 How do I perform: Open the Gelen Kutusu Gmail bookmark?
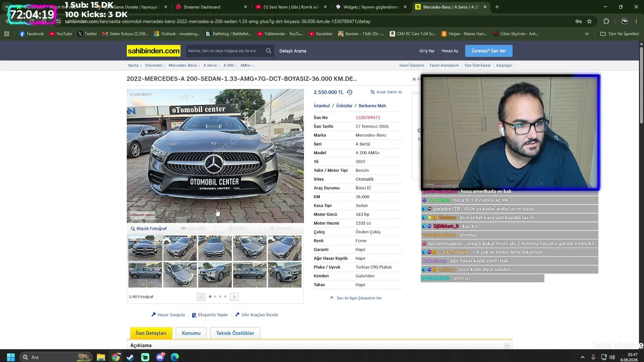[125, 34]
